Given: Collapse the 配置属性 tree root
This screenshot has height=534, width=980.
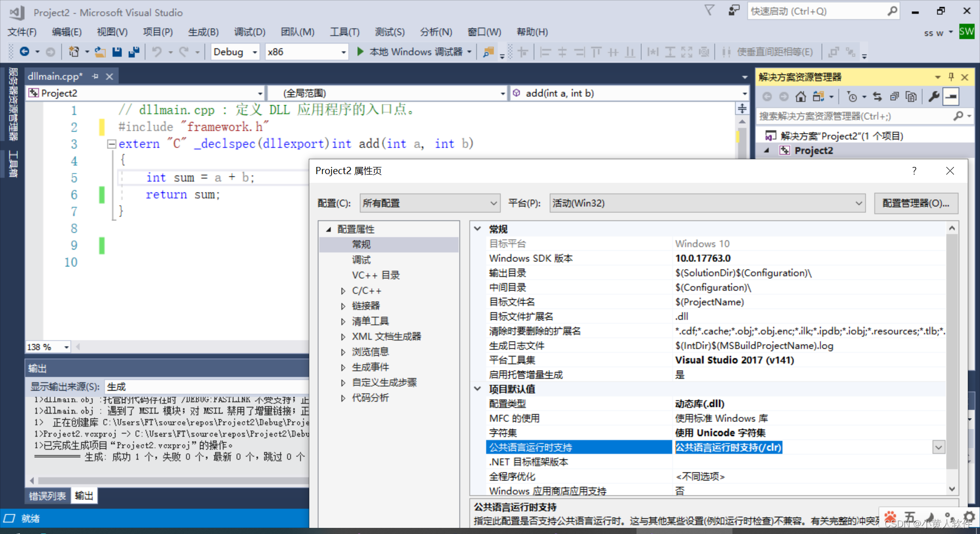Looking at the screenshot, I should (329, 230).
